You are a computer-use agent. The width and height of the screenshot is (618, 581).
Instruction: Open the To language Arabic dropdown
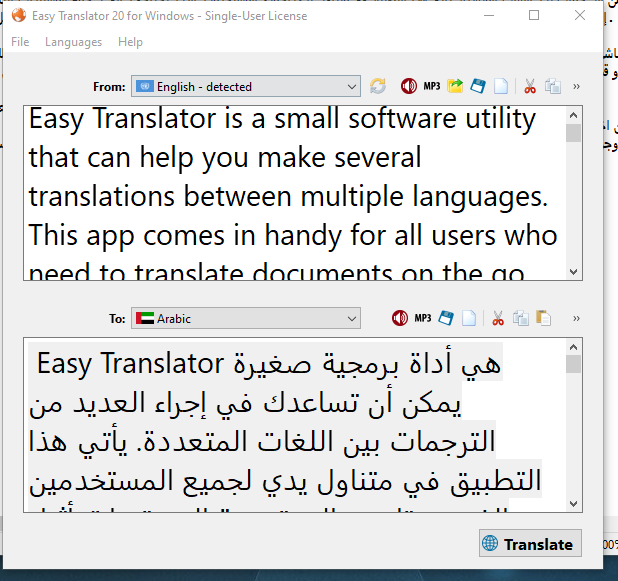[x=246, y=318]
